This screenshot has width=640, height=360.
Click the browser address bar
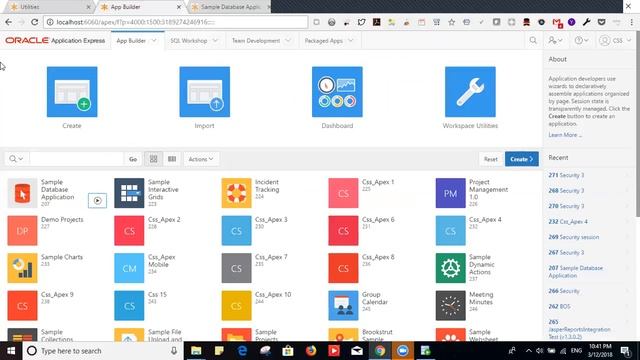pos(176,22)
